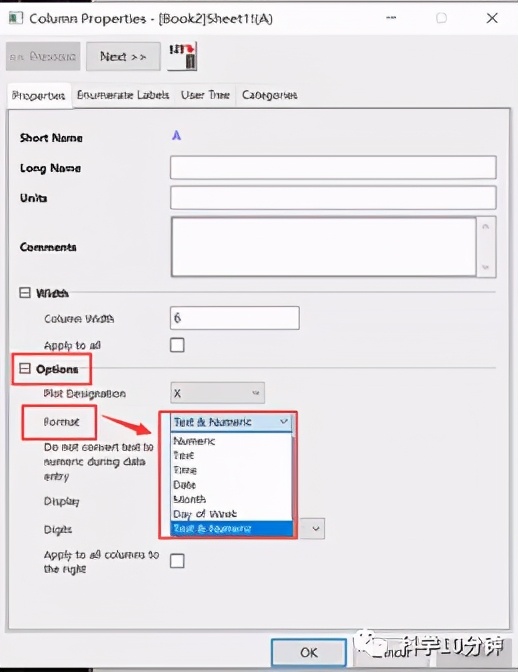Select Day of Week from the Format list
The width and height of the screenshot is (518, 672).
(x=231, y=514)
